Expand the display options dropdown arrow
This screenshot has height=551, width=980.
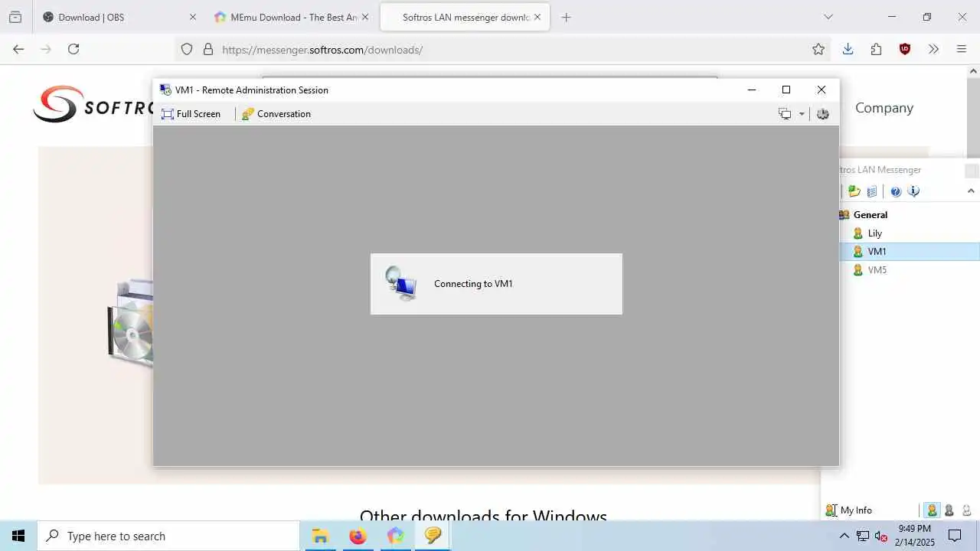tap(802, 114)
